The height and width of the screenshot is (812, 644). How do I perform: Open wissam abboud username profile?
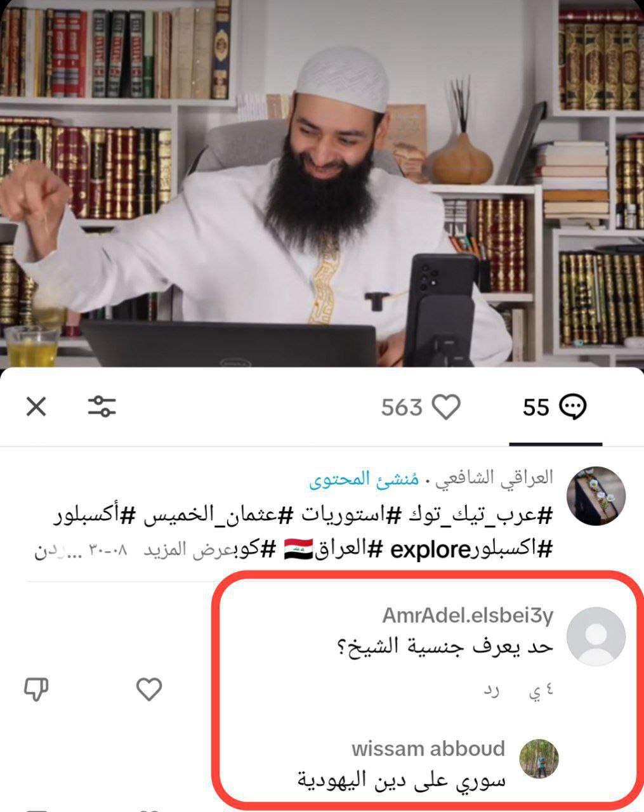point(428,749)
